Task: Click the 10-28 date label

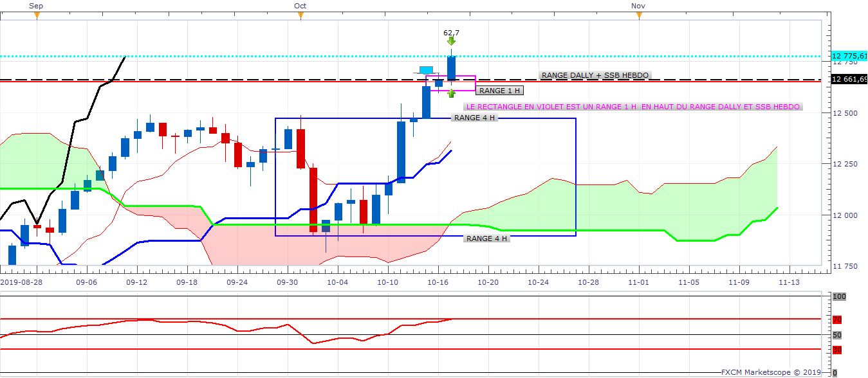Action: click(588, 282)
